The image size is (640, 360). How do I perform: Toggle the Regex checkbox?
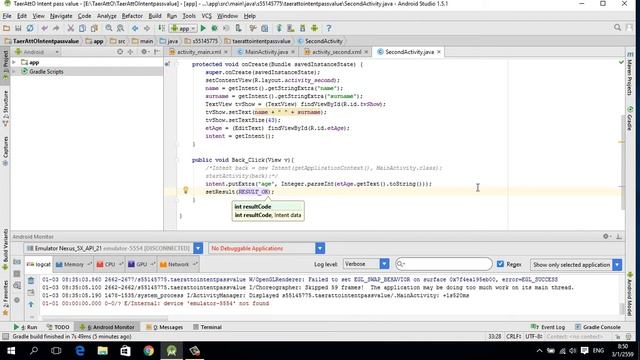point(500,264)
